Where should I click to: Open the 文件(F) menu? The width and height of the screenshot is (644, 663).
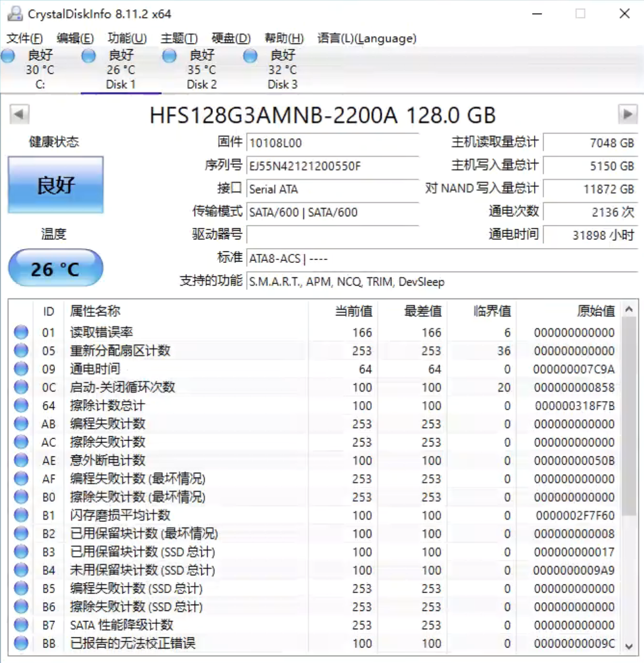[24, 38]
